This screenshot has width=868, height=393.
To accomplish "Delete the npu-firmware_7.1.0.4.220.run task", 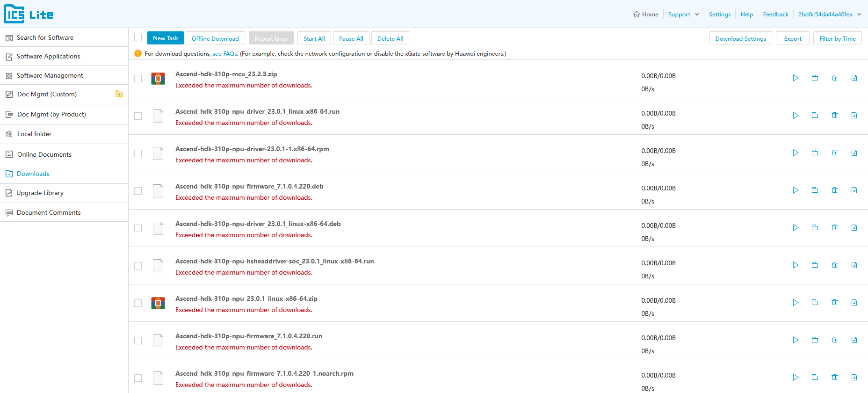I will [835, 340].
